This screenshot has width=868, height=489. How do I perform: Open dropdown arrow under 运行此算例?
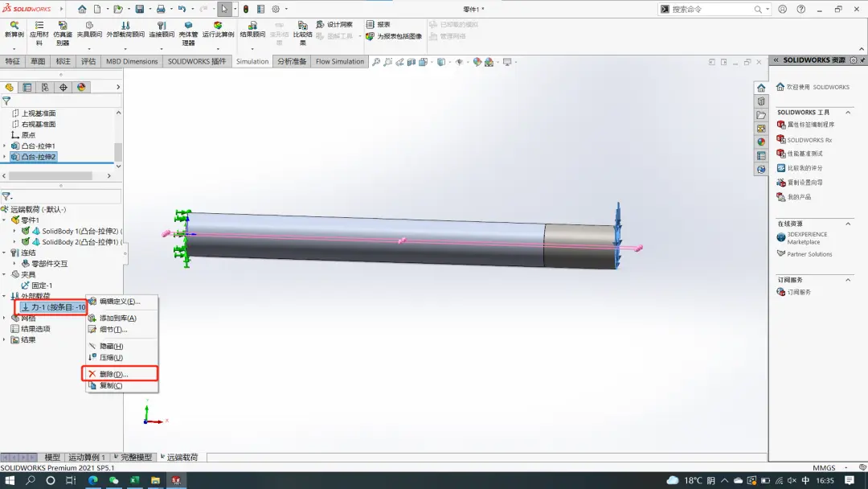(218, 49)
